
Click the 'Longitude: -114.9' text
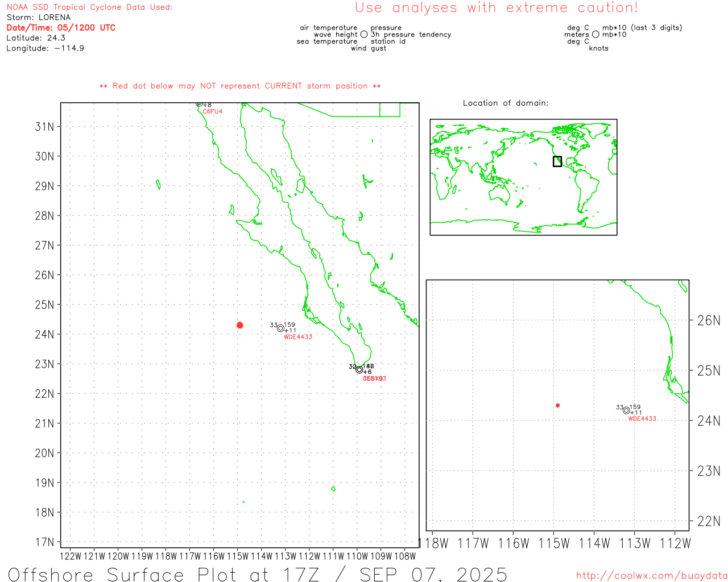tap(45, 48)
